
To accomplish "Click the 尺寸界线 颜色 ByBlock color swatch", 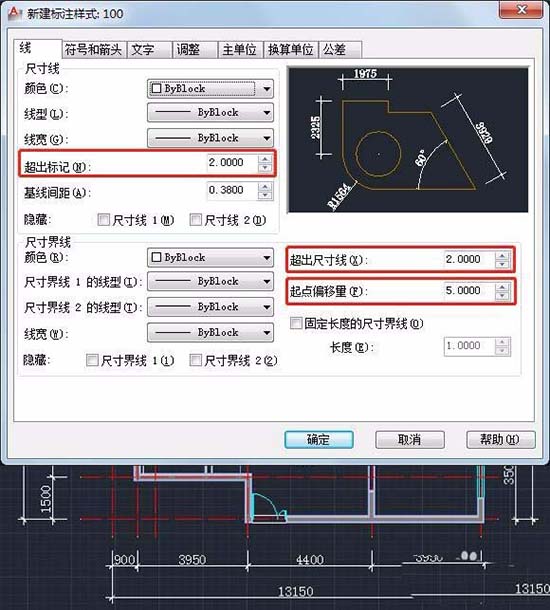I will tap(156, 258).
